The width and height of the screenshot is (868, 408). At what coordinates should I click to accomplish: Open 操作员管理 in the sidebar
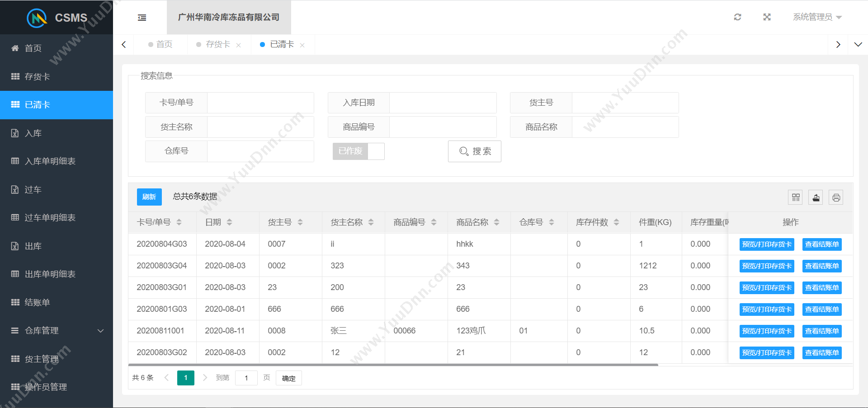pyautogui.click(x=57, y=387)
